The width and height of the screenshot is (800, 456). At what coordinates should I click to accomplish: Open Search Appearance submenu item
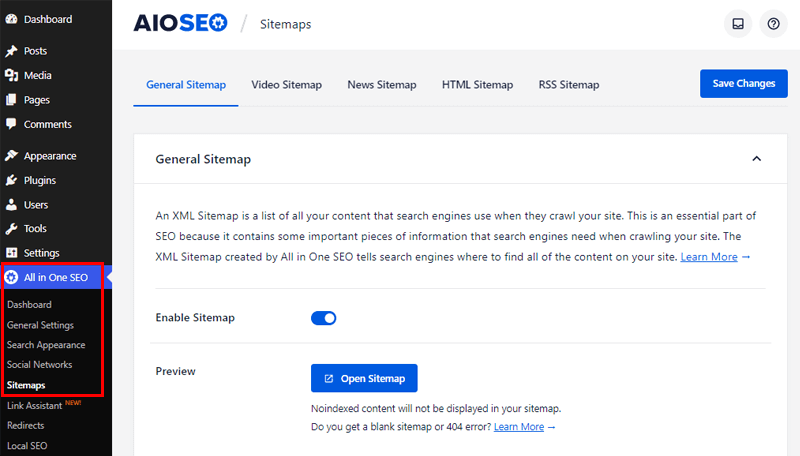click(x=46, y=345)
